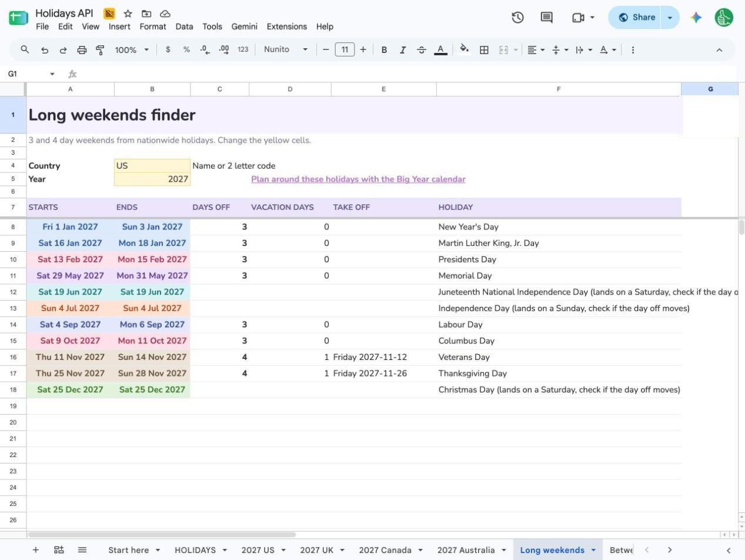Format as percent
This screenshot has height=560, width=745.
tap(186, 50)
